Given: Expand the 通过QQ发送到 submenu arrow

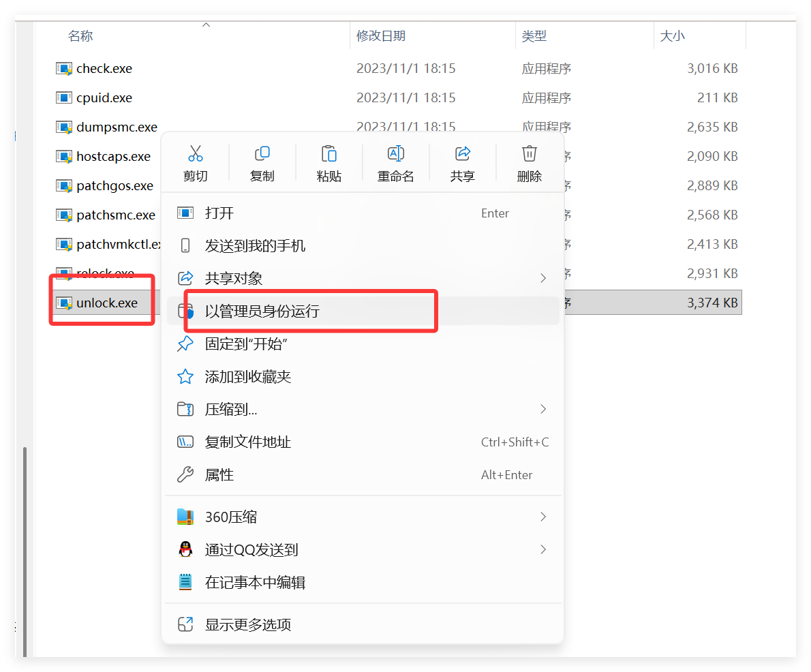Looking at the screenshot, I should 543,549.
